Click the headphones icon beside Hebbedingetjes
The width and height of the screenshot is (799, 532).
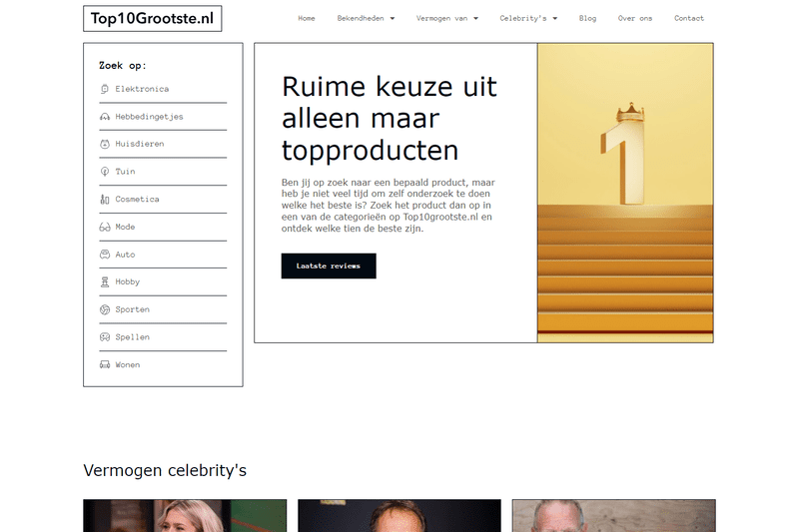click(x=105, y=117)
